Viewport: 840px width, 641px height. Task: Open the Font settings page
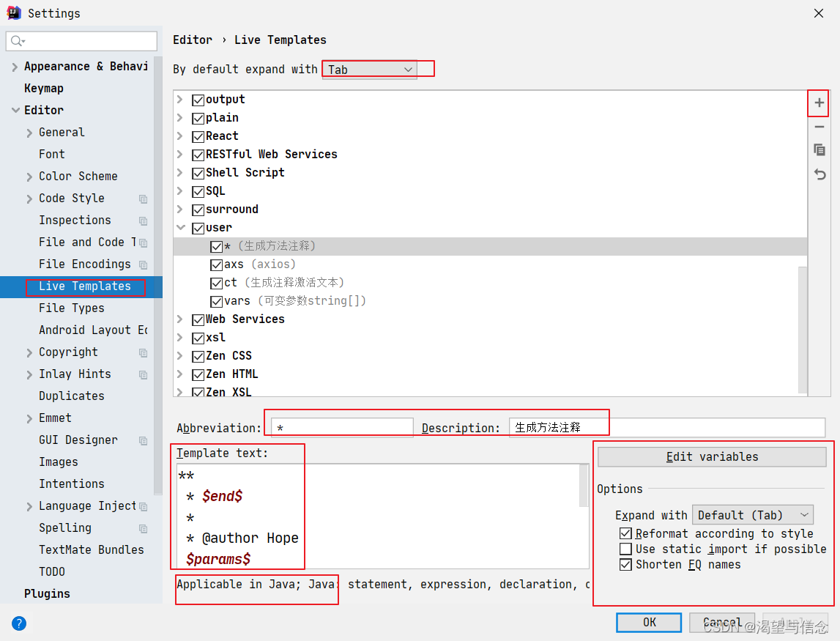52,155
